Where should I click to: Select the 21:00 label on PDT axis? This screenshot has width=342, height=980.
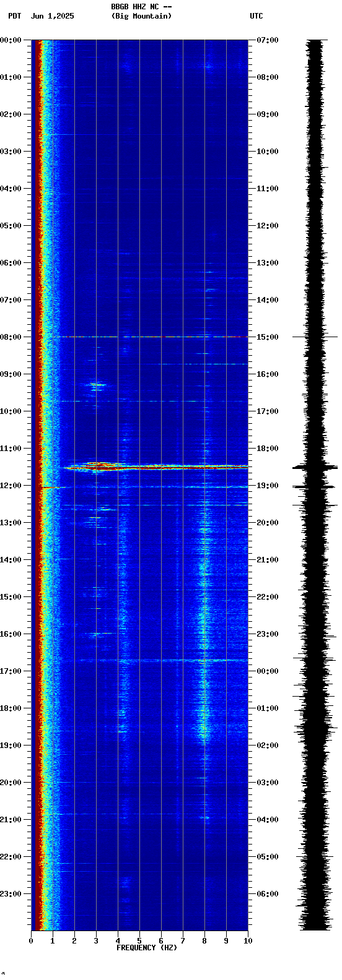[x=11, y=820]
